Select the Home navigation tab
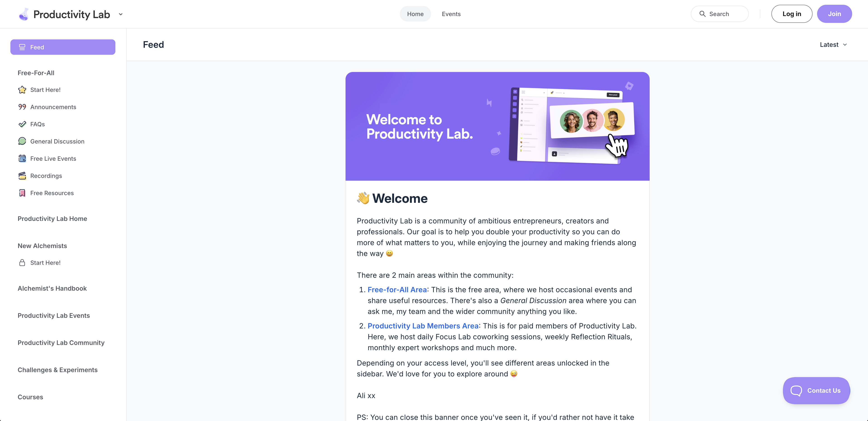The image size is (868, 421). click(415, 14)
